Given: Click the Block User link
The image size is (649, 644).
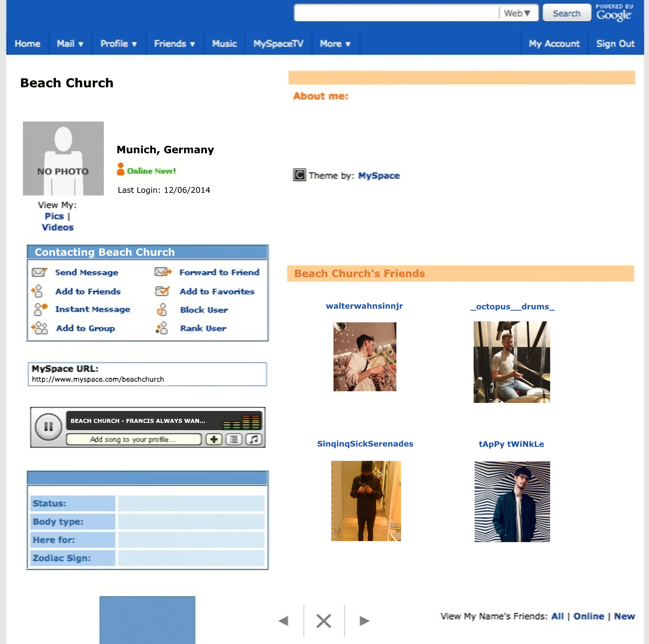Looking at the screenshot, I should [204, 310].
